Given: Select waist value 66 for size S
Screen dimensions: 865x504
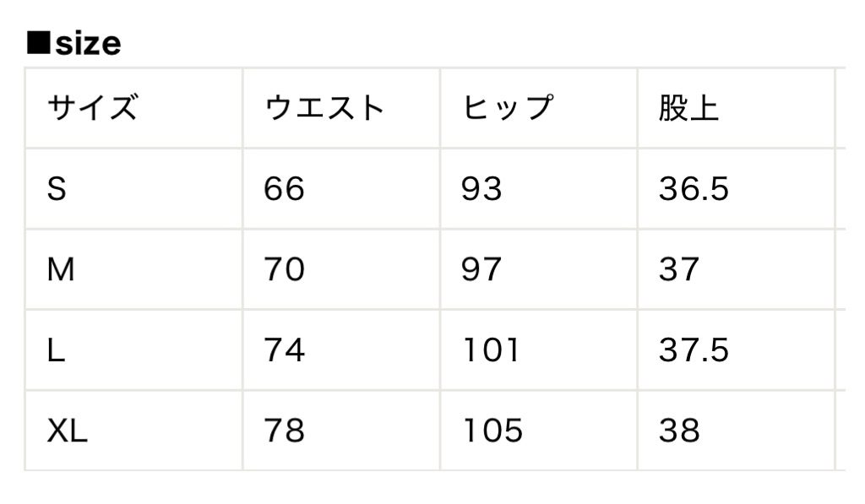Looking at the screenshot, I should click(284, 189).
